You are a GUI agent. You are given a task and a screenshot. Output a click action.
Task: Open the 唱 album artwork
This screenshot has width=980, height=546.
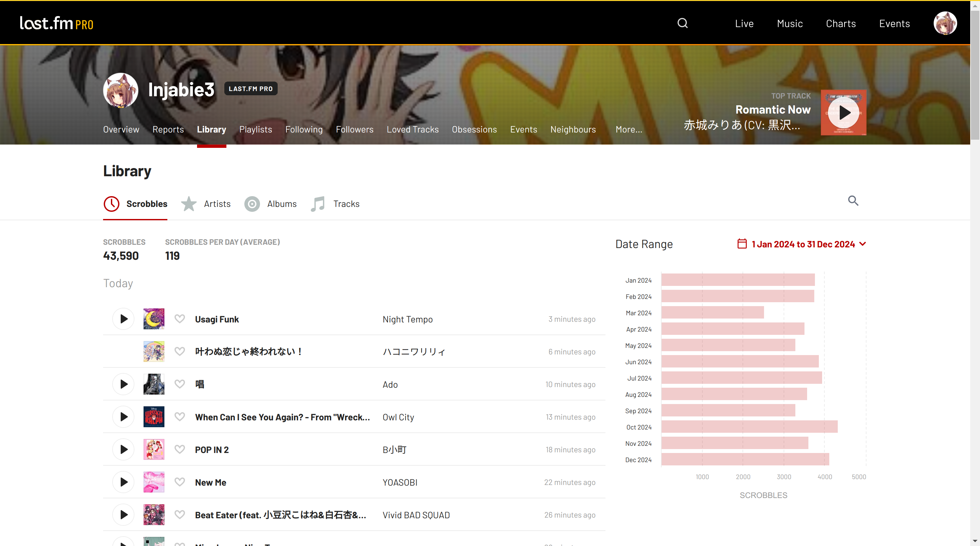(x=154, y=384)
